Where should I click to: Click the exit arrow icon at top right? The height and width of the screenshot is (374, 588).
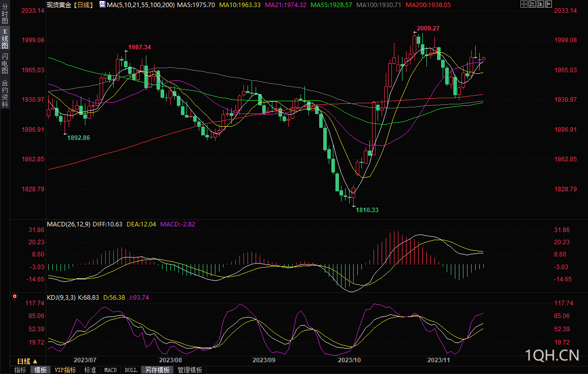pos(549,4)
